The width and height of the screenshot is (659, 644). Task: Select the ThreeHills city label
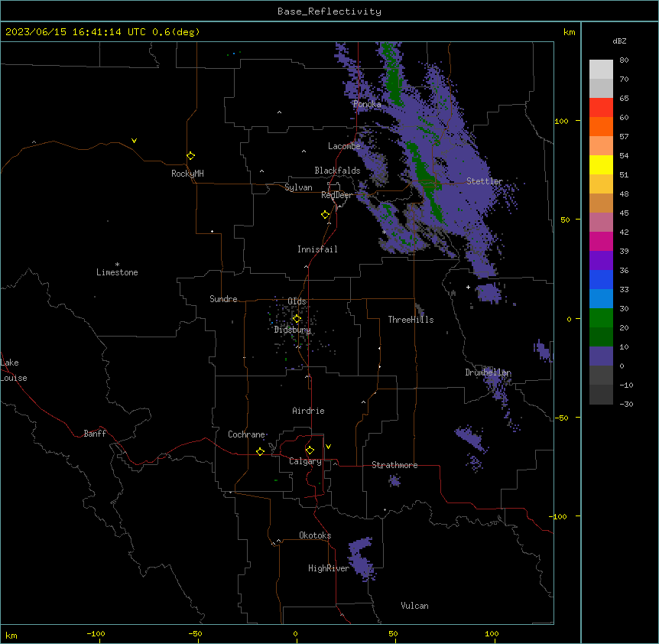click(x=411, y=320)
